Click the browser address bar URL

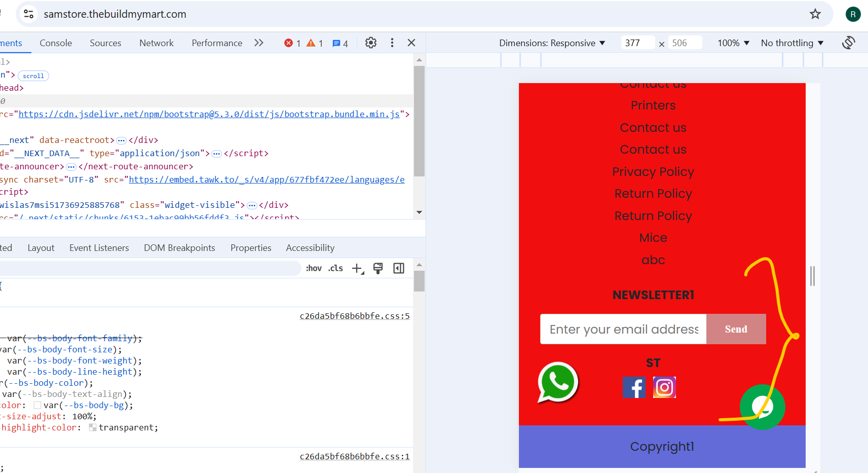115,14
